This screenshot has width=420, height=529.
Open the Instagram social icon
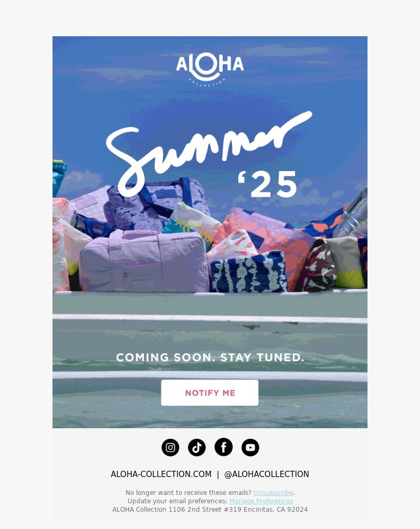click(x=170, y=447)
